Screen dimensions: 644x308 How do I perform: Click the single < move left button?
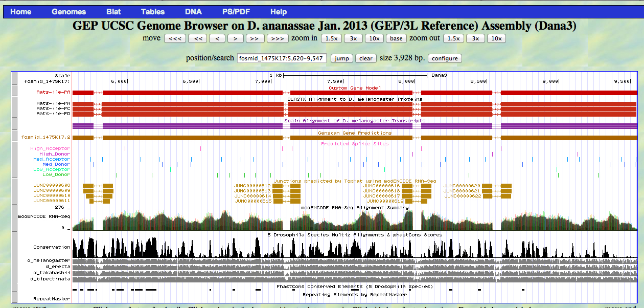point(217,38)
